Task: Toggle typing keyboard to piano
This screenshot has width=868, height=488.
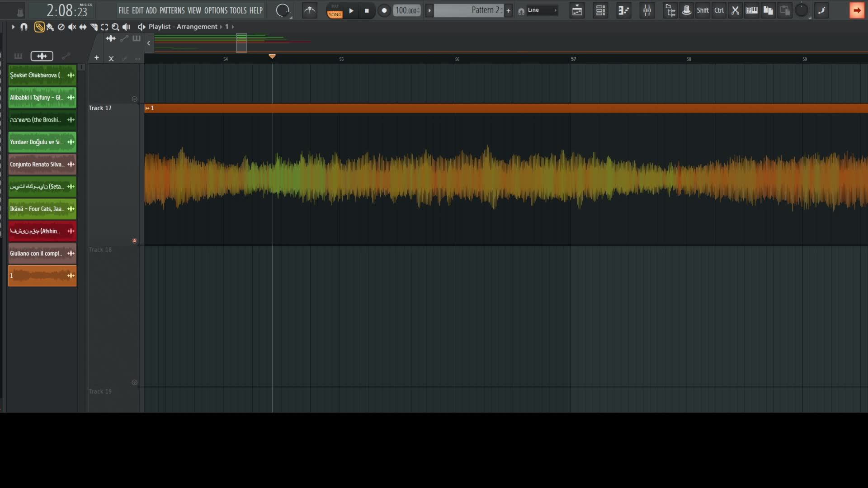Action: (x=751, y=10)
